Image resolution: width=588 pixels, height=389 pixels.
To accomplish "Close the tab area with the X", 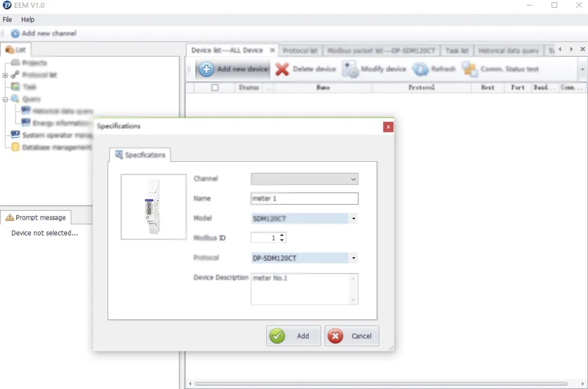I will click(x=582, y=49).
